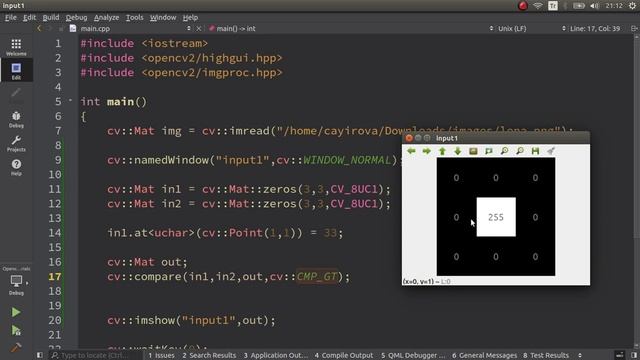Collapse the main() function fold marker at line 5
Viewport: 640px width, 360px height.
click(70, 100)
